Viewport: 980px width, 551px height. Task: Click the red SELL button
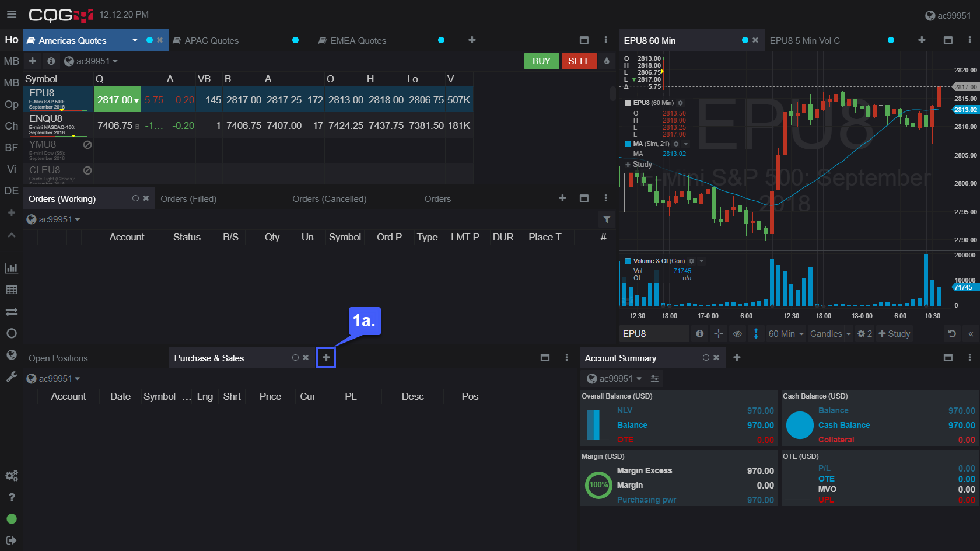point(579,61)
